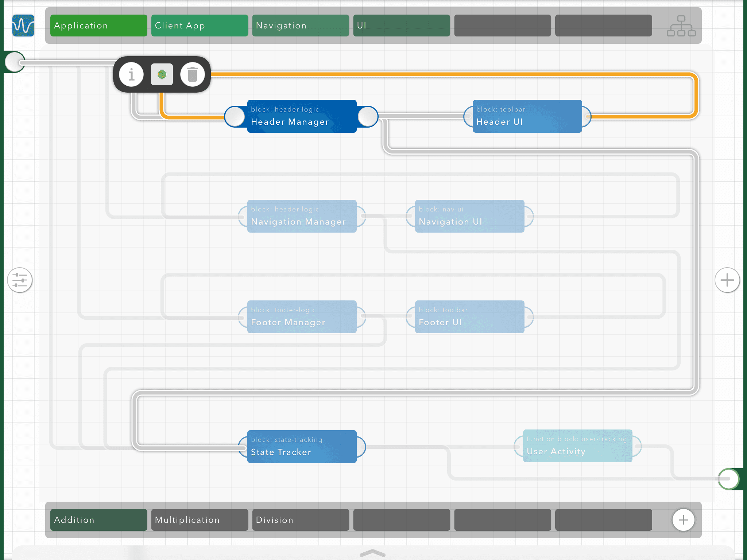Open the Client App breadcrumb level
The width and height of the screenshot is (747, 560).
click(200, 26)
